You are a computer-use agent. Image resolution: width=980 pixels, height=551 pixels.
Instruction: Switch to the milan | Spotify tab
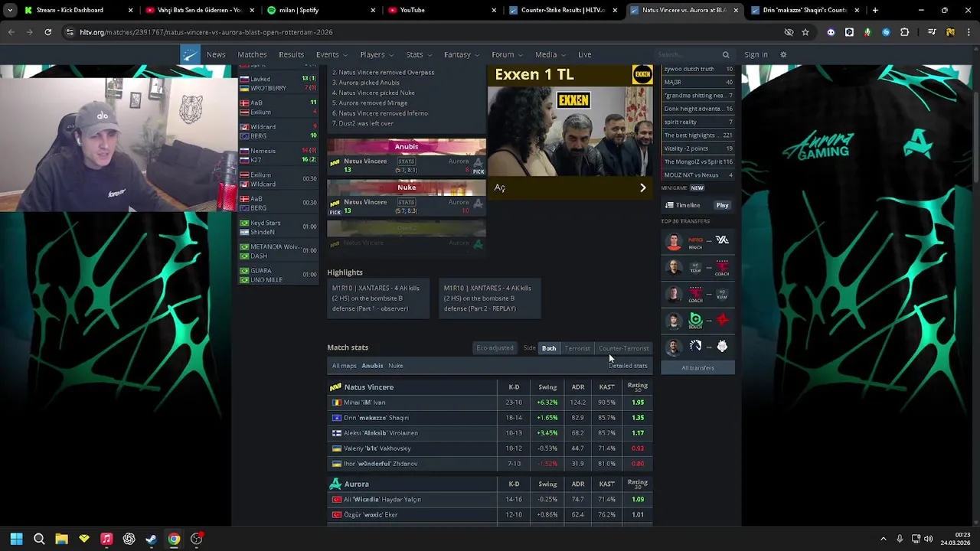click(x=320, y=10)
